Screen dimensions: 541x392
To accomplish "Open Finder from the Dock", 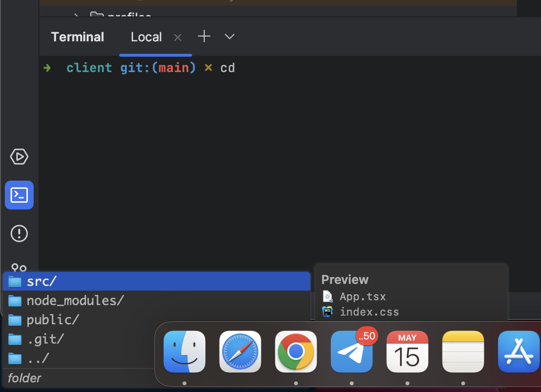I will pyautogui.click(x=184, y=352).
